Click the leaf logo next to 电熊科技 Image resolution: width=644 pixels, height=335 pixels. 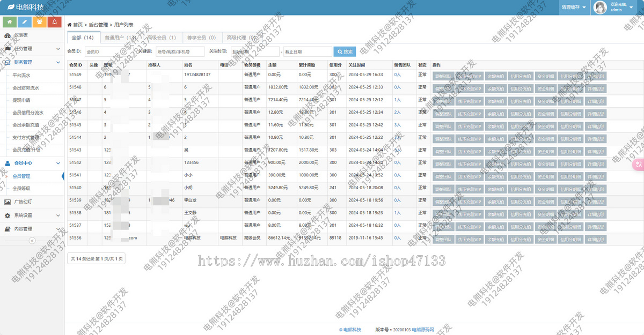tap(10, 7)
